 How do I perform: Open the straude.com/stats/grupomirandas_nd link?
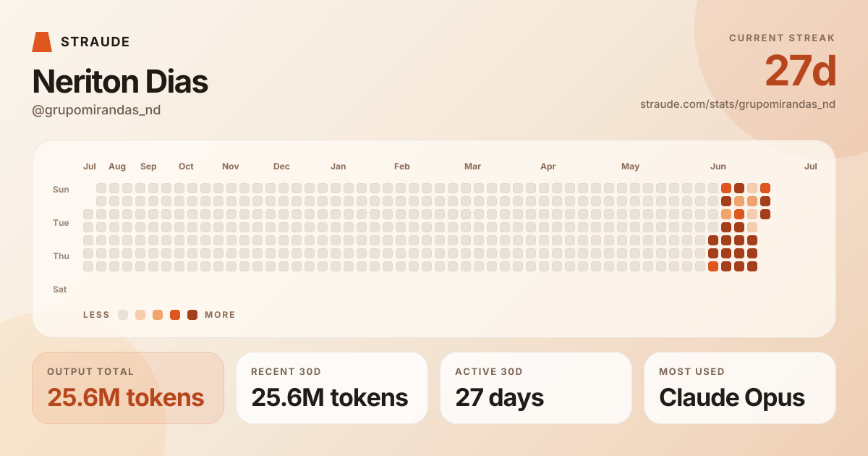(x=738, y=104)
